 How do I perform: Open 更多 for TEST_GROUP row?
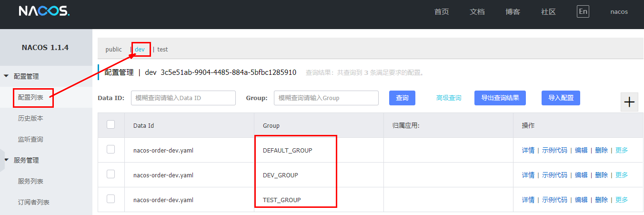(622, 200)
